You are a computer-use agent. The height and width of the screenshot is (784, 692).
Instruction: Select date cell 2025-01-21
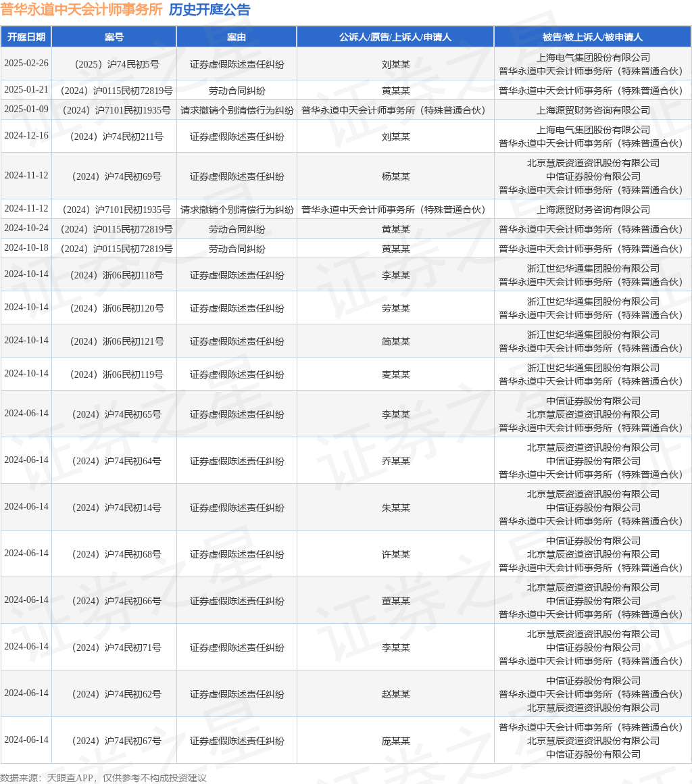[26, 90]
